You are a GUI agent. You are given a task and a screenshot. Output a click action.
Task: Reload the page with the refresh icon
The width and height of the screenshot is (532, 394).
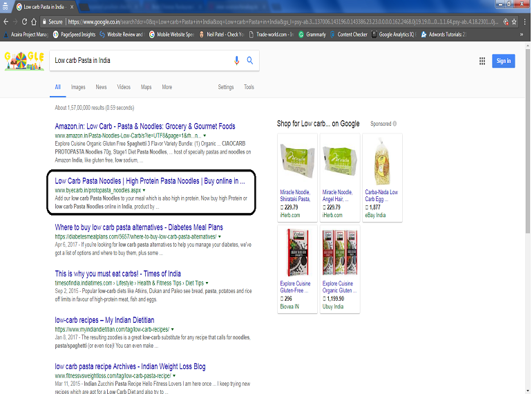pyautogui.click(x=24, y=21)
